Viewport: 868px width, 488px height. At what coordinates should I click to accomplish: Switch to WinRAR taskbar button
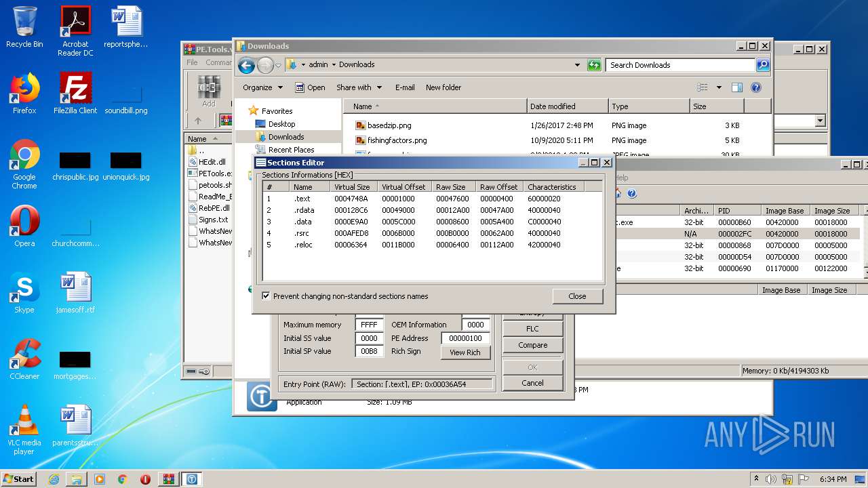(168, 479)
